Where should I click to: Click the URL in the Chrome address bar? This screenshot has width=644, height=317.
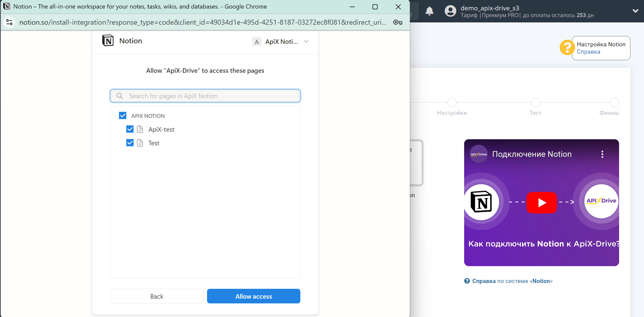[x=203, y=22]
